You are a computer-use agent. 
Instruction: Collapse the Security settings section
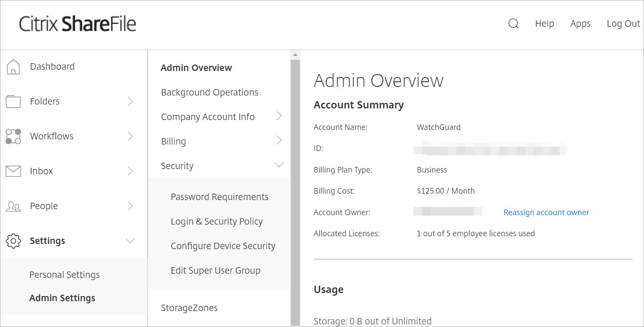pyautogui.click(x=177, y=165)
